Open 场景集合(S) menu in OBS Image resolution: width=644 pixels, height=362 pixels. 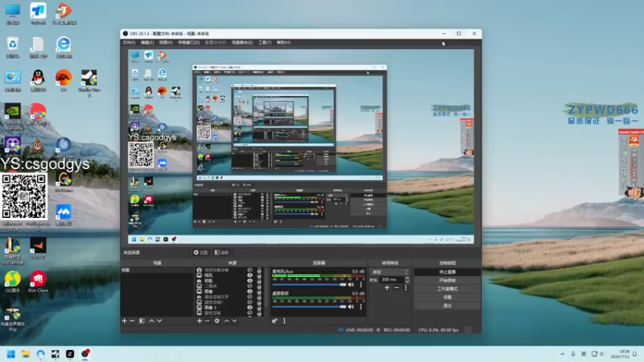coord(242,43)
